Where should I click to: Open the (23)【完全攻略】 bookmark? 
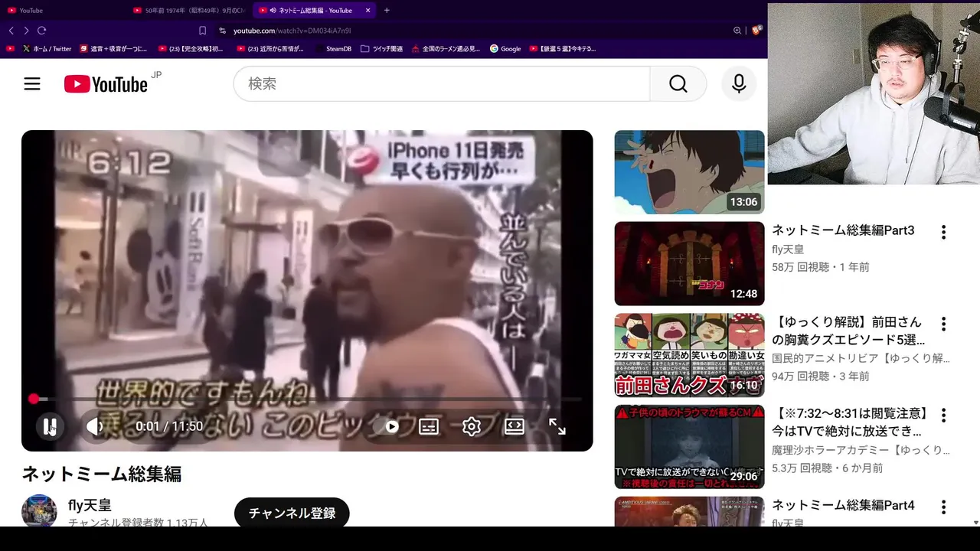191,49
